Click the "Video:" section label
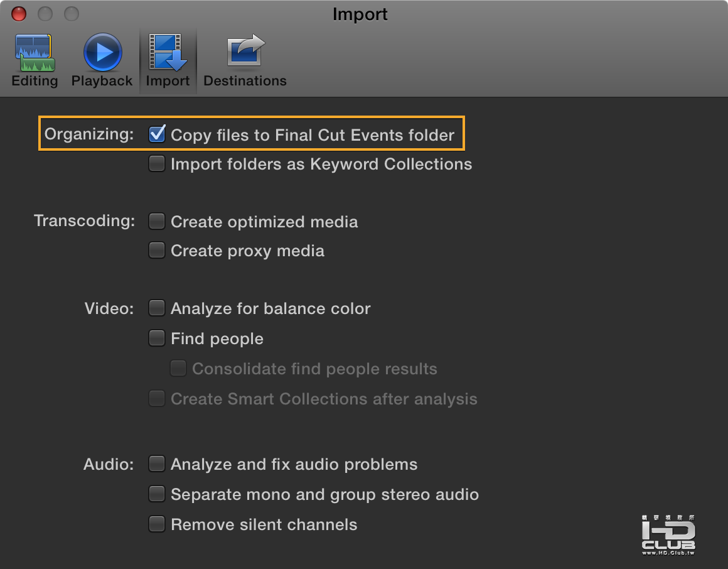Screen dimensions: 728x569 pos(109,308)
